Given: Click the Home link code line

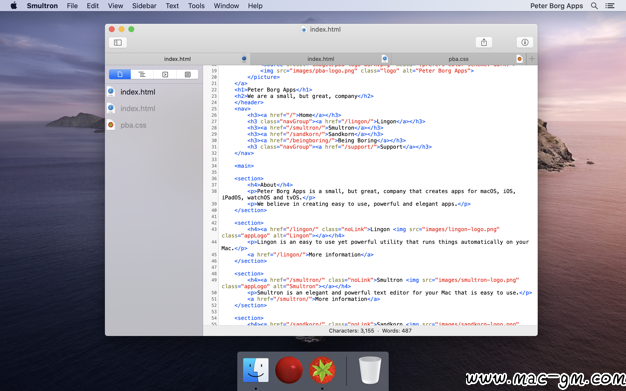Looking at the screenshot, I should tap(294, 115).
